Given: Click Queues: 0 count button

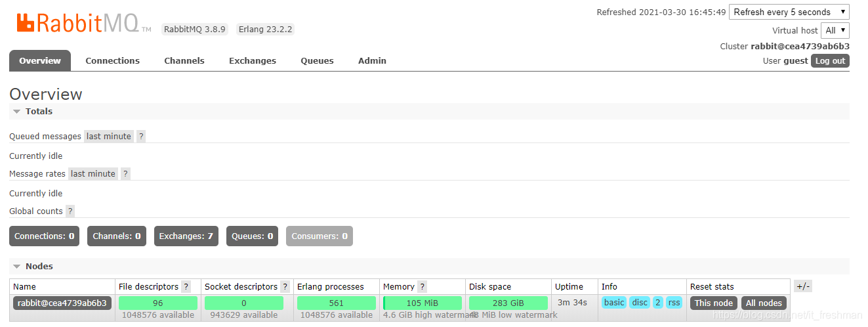Looking at the screenshot, I should point(252,236).
